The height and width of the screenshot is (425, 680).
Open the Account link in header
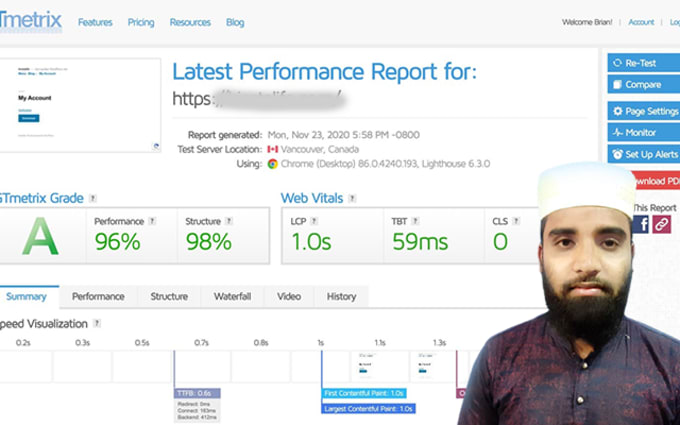(641, 22)
